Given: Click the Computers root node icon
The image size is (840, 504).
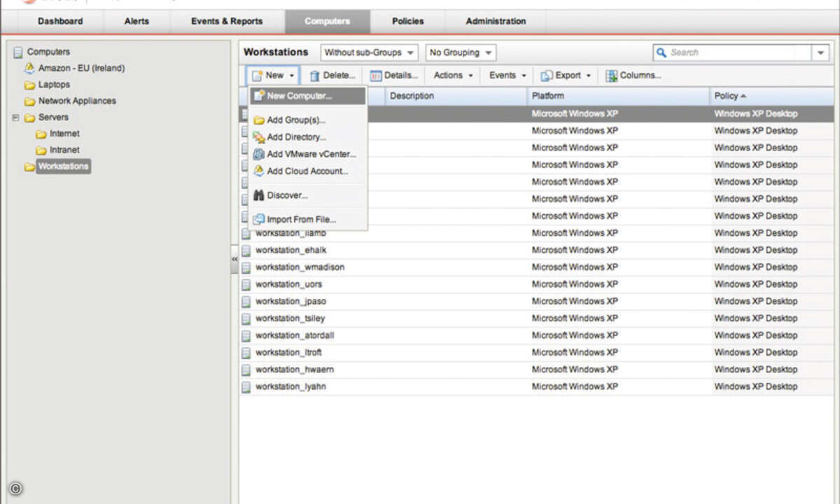Looking at the screenshot, I should tap(17, 52).
